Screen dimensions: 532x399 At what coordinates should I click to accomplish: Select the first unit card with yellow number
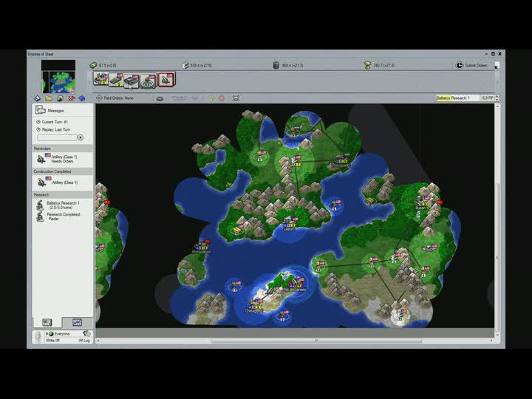click(x=100, y=79)
